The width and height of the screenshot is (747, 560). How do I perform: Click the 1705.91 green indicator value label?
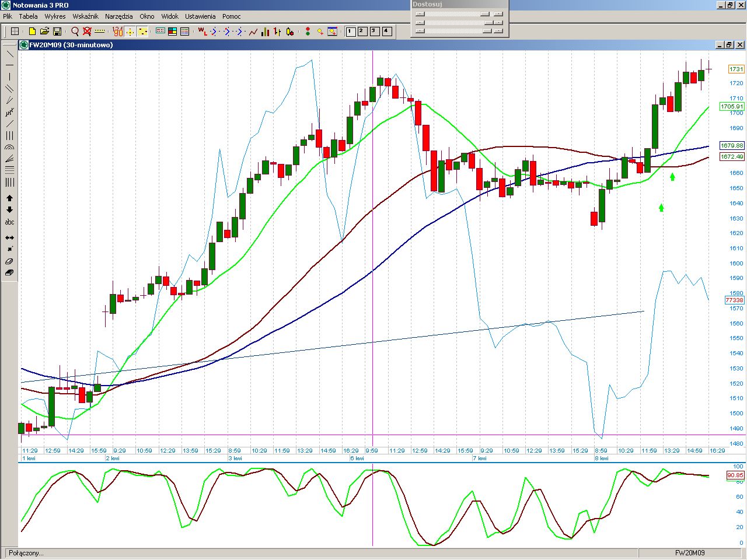point(732,107)
